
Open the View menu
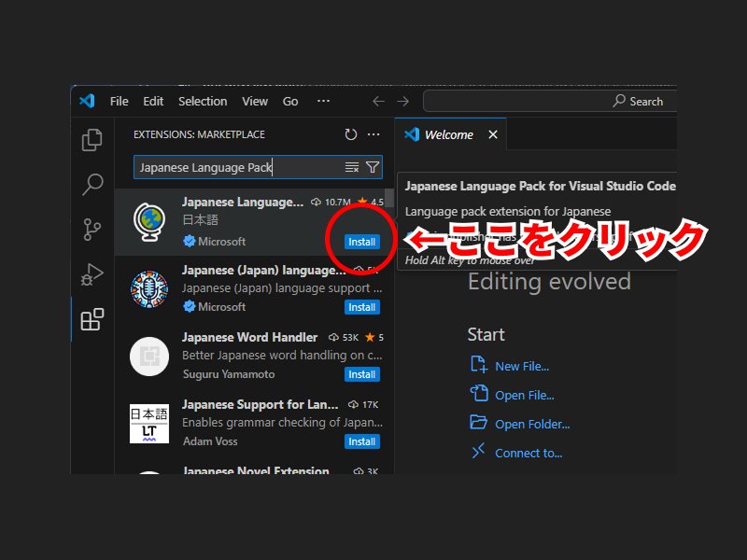255,102
